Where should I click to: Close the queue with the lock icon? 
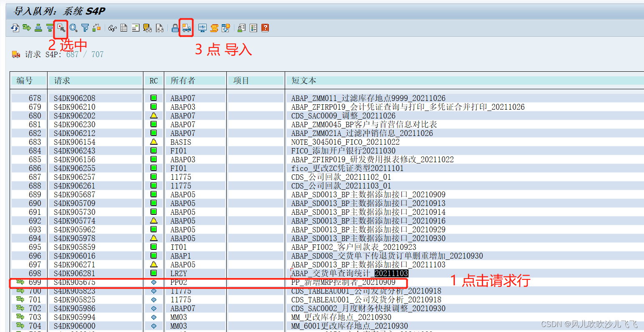pyautogui.click(x=175, y=28)
